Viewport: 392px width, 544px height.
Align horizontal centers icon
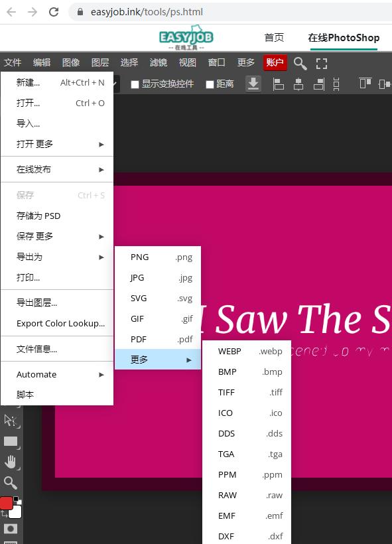[x=298, y=84]
